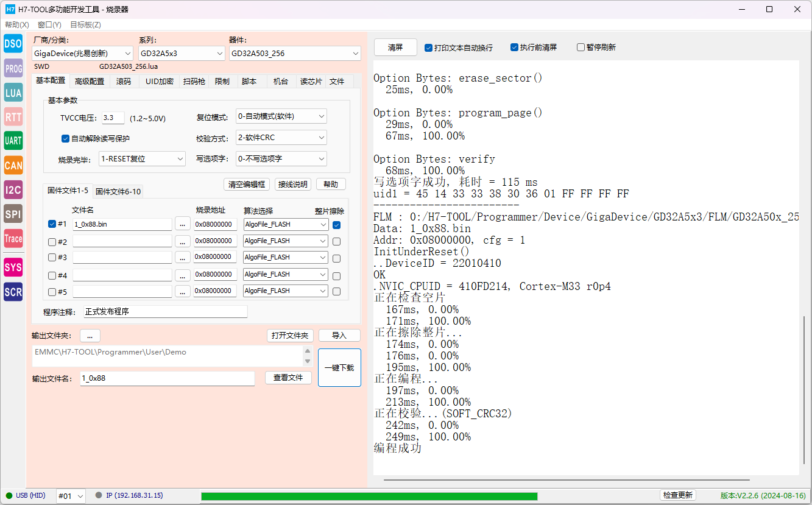The width and height of the screenshot is (812, 505).
Task: Toggle 打印文本自动换行 checkbox
Action: pyautogui.click(x=459, y=48)
